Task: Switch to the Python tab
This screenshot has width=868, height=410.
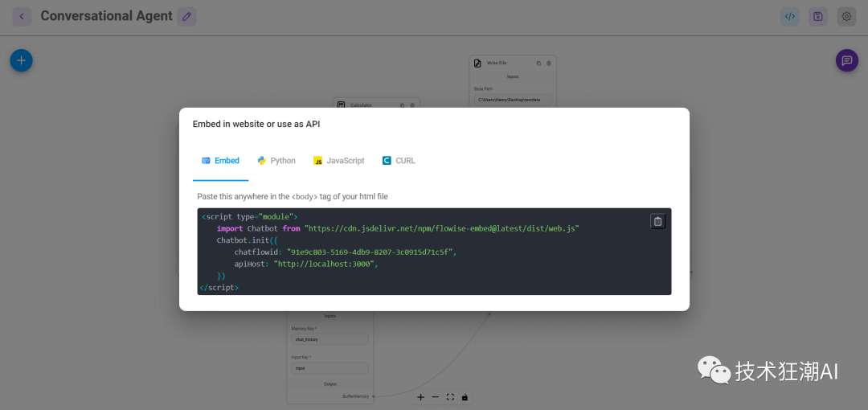Action: 276,161
